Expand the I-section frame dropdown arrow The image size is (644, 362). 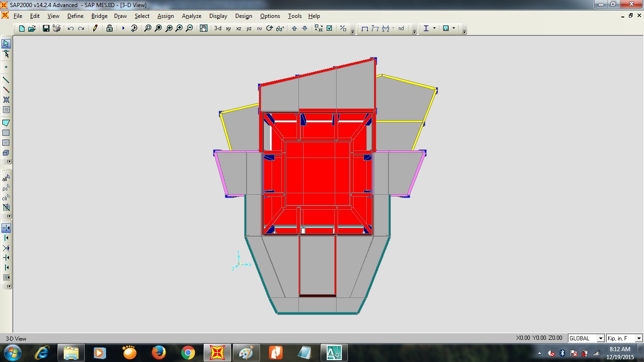point(434,28)
